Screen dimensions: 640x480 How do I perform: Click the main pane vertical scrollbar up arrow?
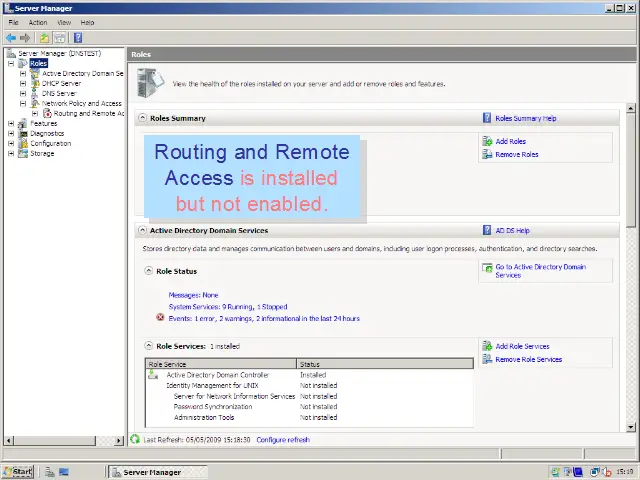click(631, 108)
